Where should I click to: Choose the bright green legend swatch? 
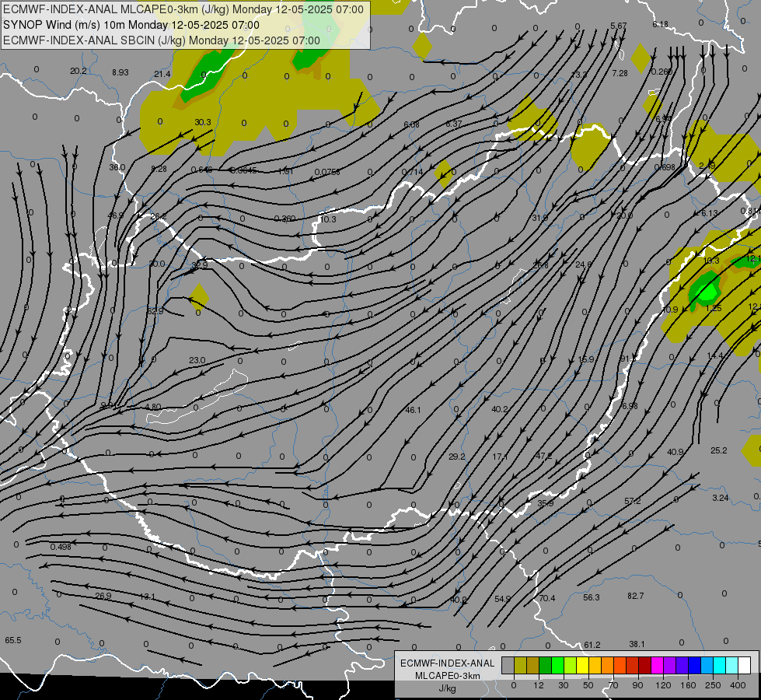pos(558,665)
